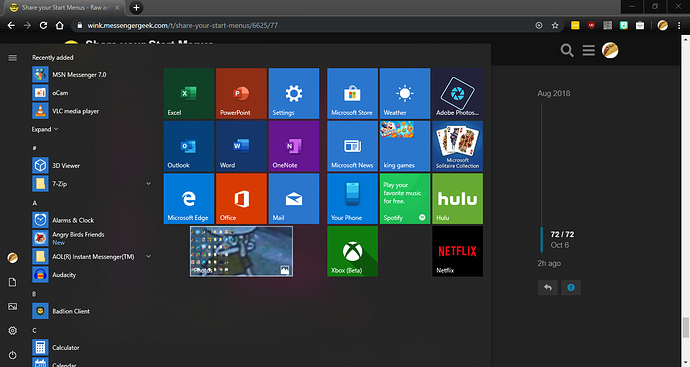Click the page vertical scrollbar thumb
The width and height of the screenshot is (690, 367).
tap(686, 328)
